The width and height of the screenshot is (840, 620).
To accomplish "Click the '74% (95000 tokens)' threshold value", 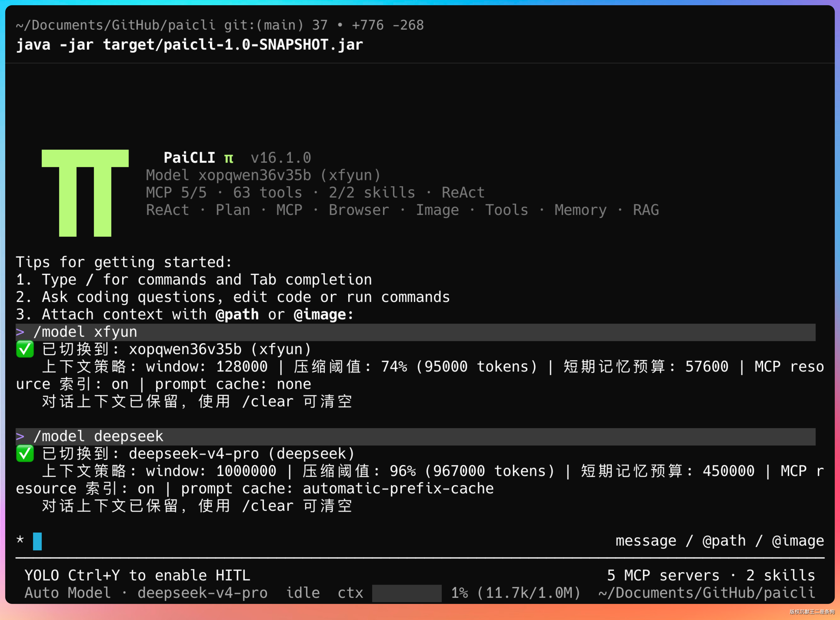I will point(459,367).
